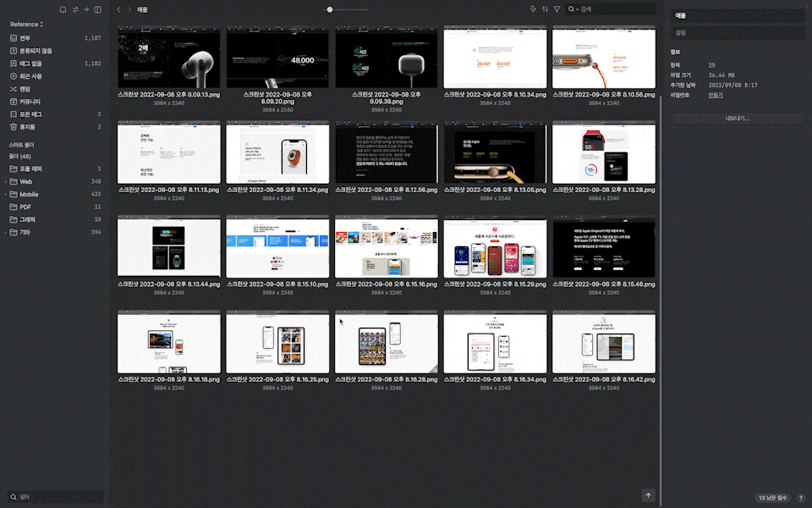Click the sidebar filter magnifier icon
The image size is (812, 508).
tap(14, 497)
